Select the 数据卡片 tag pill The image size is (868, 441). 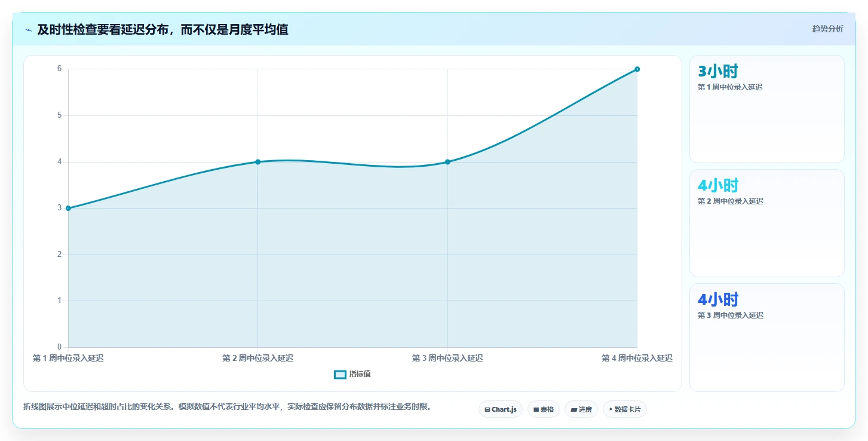[625, 409]
